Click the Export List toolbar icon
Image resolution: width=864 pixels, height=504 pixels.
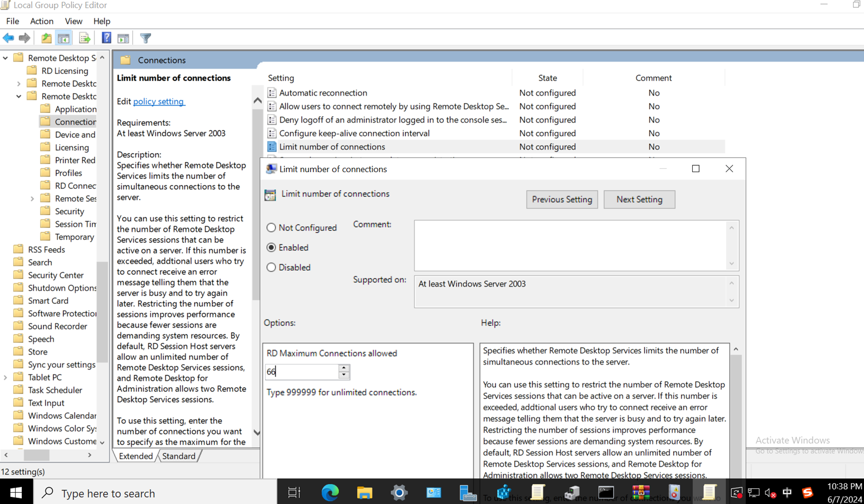(x=84, y=38)
